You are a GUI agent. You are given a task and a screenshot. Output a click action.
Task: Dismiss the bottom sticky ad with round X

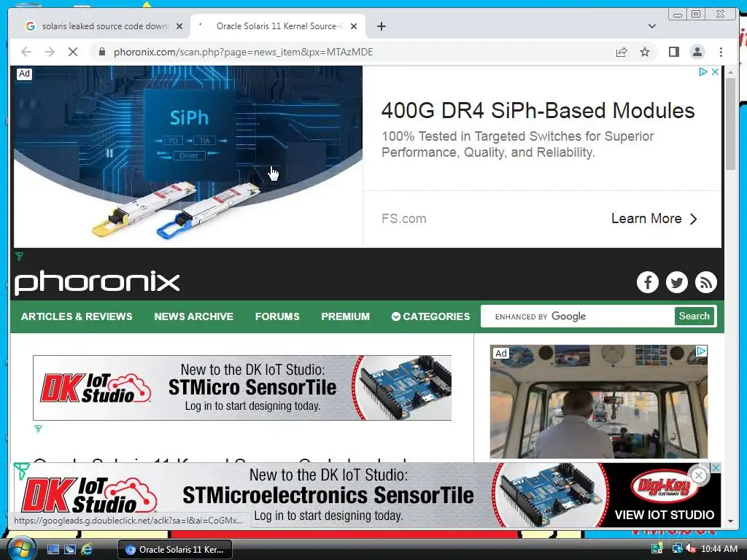(x=698, y=475)
